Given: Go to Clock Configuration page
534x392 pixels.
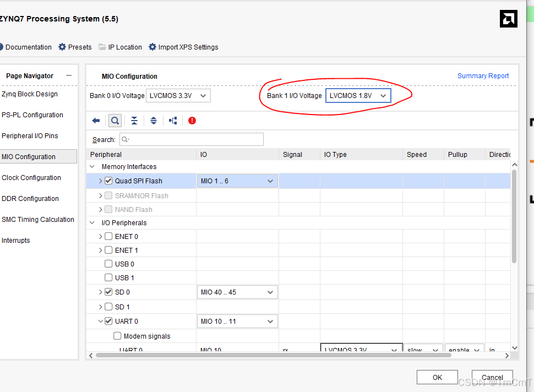Looking at the screenshot, I should click(x=31, y=178).
